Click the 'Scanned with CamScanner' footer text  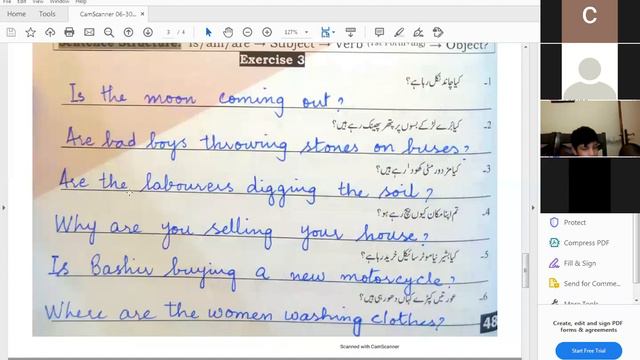369,347
